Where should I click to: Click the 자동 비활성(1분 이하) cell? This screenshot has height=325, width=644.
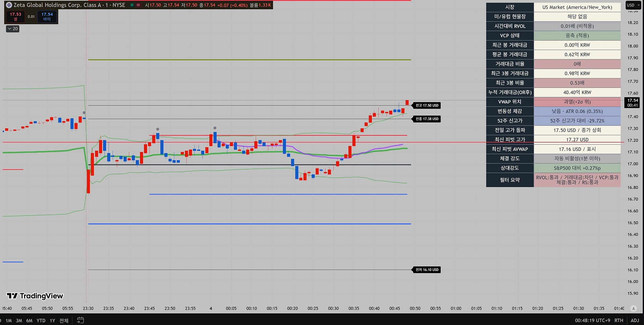coord(577,158)
